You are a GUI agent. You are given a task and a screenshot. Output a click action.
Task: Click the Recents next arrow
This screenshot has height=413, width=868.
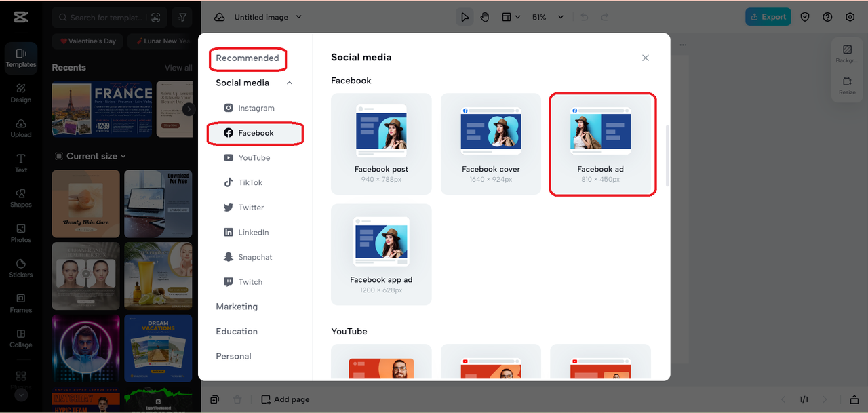tap(189, 109)
